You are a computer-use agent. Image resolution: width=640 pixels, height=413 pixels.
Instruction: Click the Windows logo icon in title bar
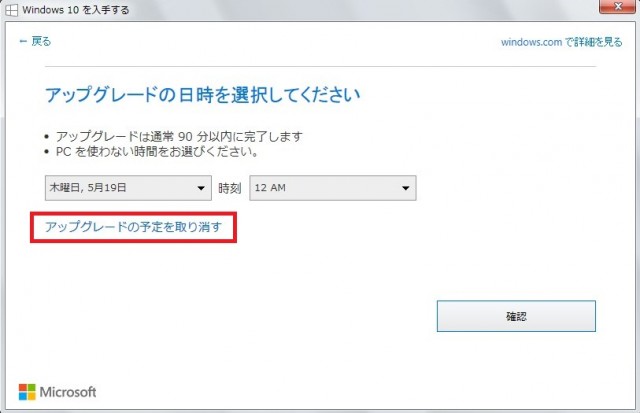tap(11, 10)
